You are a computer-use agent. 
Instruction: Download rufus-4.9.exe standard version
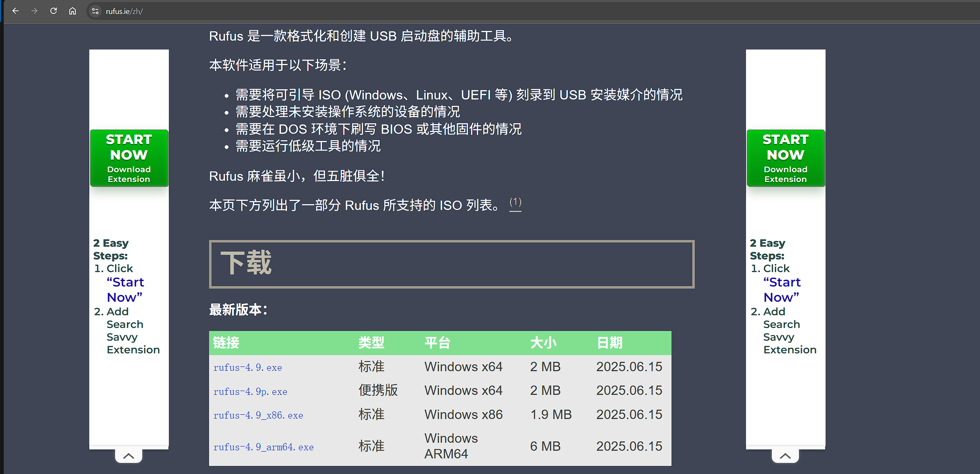point(248,367)
